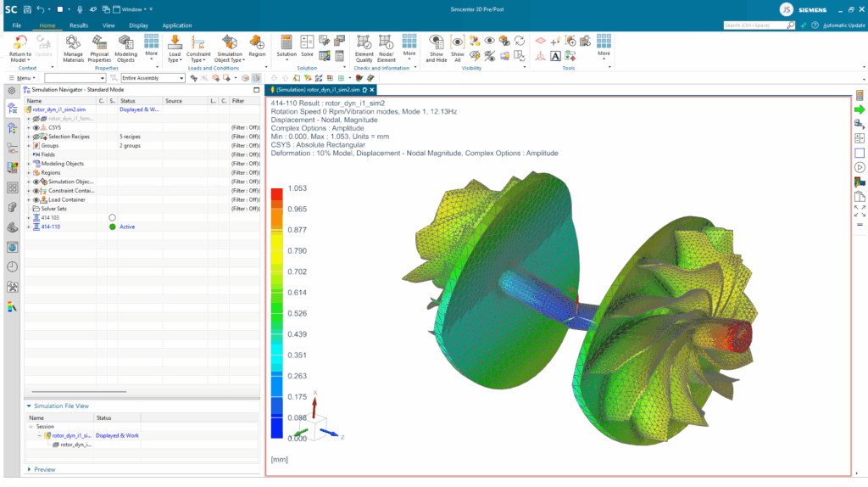Select the Region tool in ribbon
The image size is (868, 487).
click(257, 42)
